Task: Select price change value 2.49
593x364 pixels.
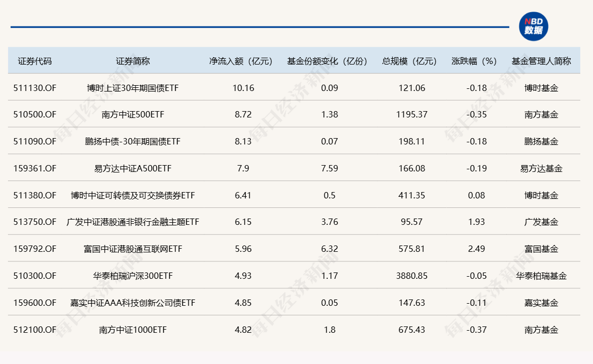Action: tap(477, 249)
